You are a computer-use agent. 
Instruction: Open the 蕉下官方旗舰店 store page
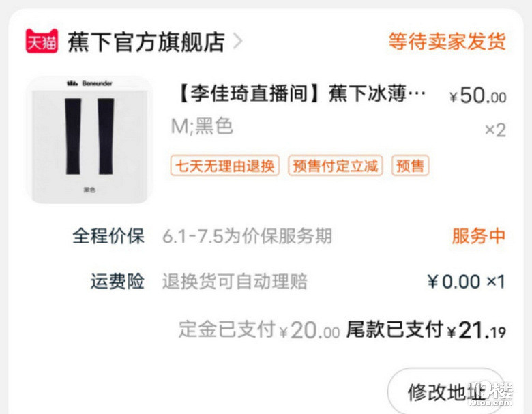pos(146,42)
